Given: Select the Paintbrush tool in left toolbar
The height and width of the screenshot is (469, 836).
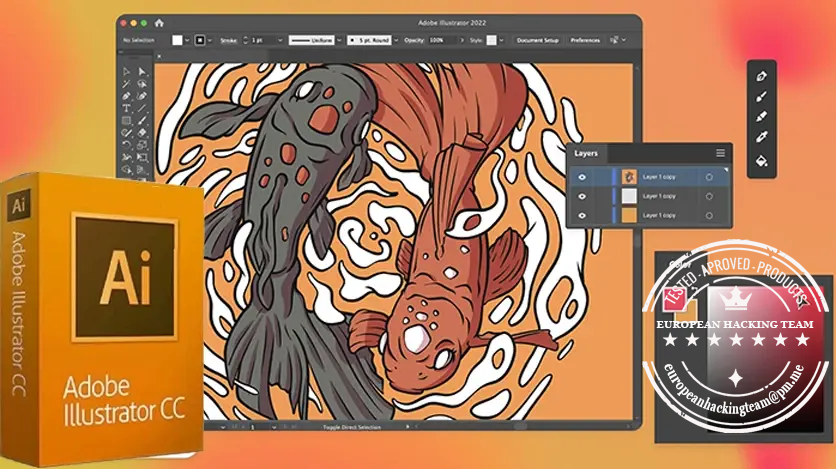Looking at the screenshot, I should point(142,121).
